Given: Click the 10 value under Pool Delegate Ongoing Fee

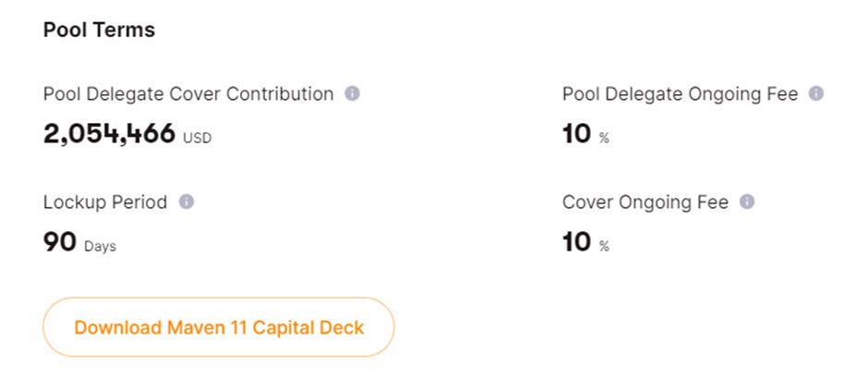Looking at the screenshot, I should 577,133.
